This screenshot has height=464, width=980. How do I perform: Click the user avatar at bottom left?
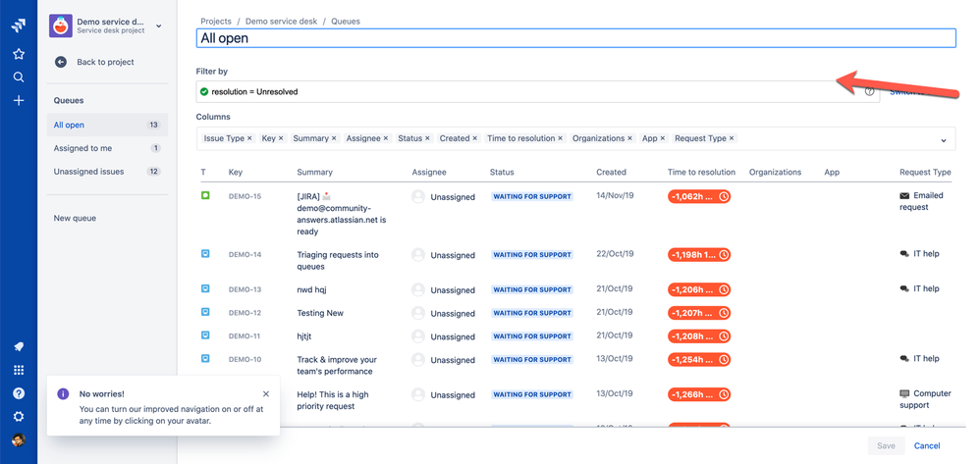click(19, 440)
